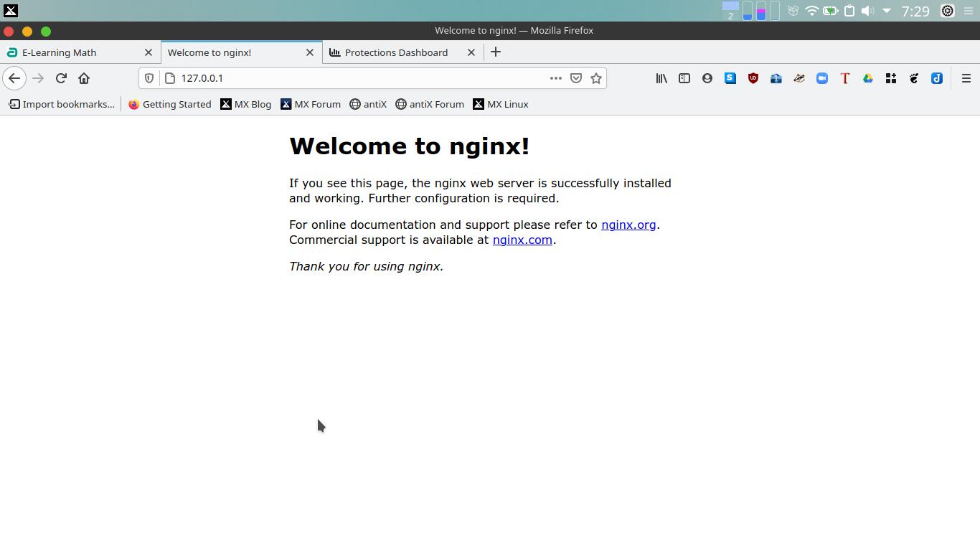
Task: Open the panel's rightmost hamburger menu
Action: [969, 11]
